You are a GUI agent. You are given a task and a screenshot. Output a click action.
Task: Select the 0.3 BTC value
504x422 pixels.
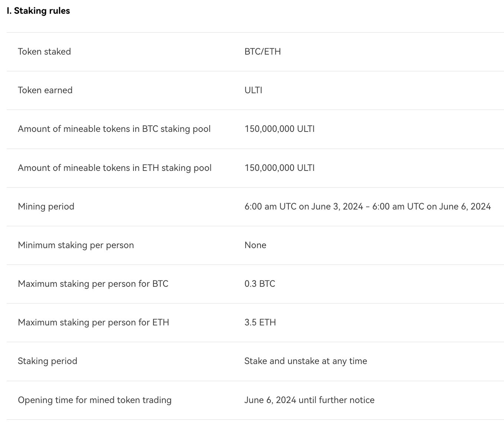(260, 284)
